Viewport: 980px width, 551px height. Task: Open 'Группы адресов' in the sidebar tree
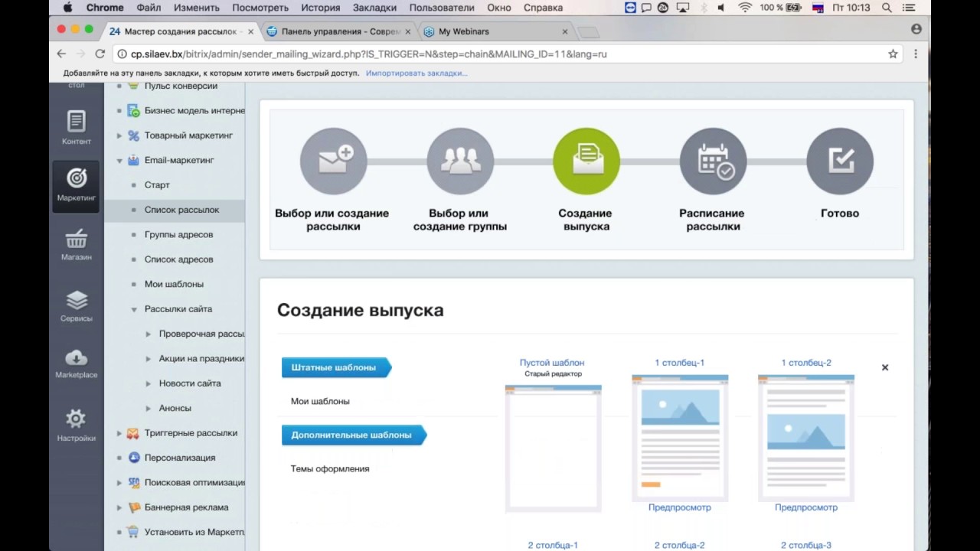[179, 235]
